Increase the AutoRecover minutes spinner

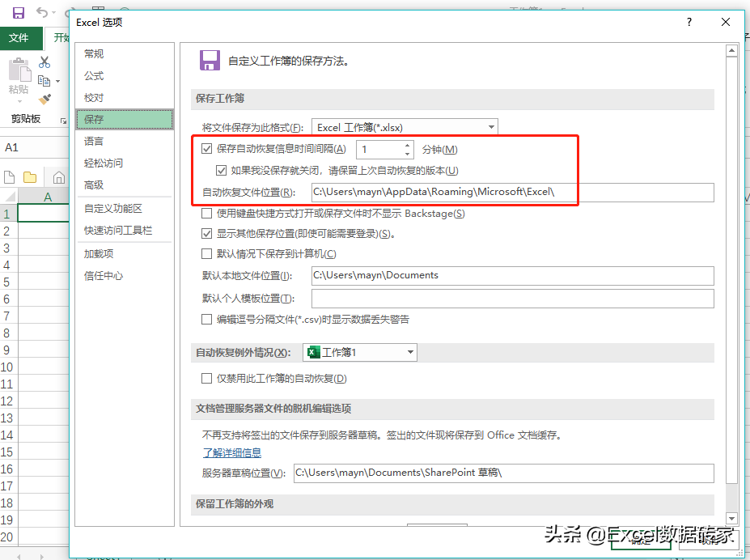pos(407,145)
